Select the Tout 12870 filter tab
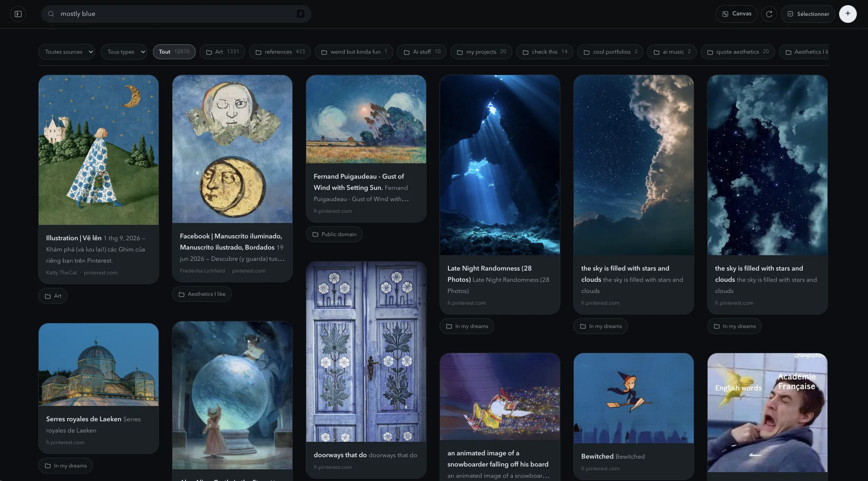This screenshot has height=481, width=868. tap(174, 52)
